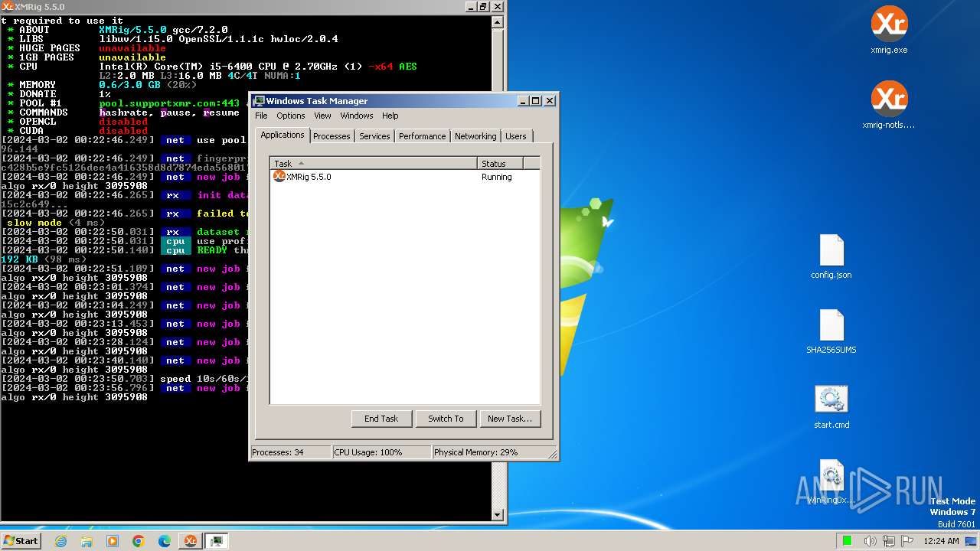Select the start.cmd desktop icon
The image size is (980, 551).
831,407
